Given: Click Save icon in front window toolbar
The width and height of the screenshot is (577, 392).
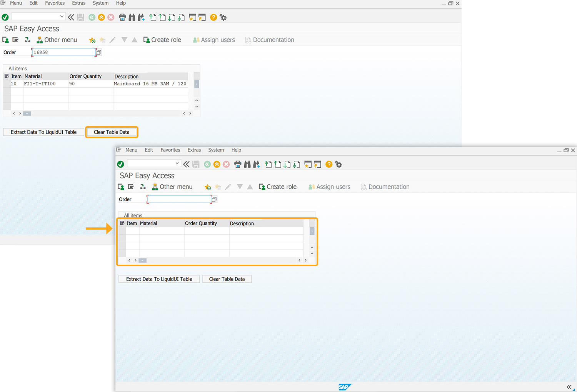Looking at the screenshot, I should [x=196, y=164].
